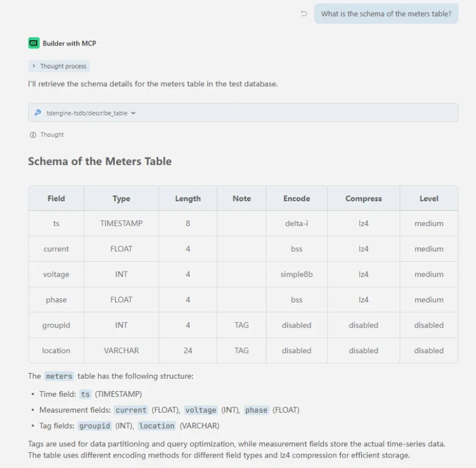Click the simple8b cell in voltage row
This screenshot has width=476, height=468.
(x=296, y=275)
